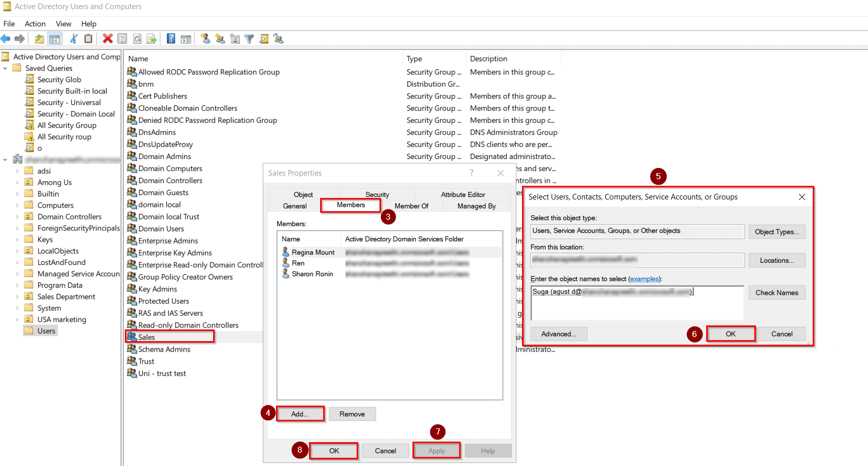This screenshot has height=466, width=868.
Task: Click the Object Types button
Action: pyautogui.click(x=777, y=231)
